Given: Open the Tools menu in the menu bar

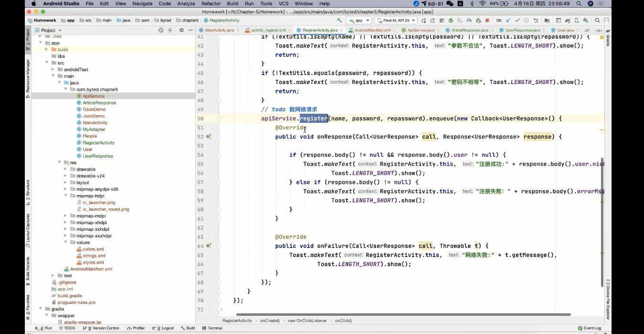Looking at the screenshot, I should click(x=266, y=3).
